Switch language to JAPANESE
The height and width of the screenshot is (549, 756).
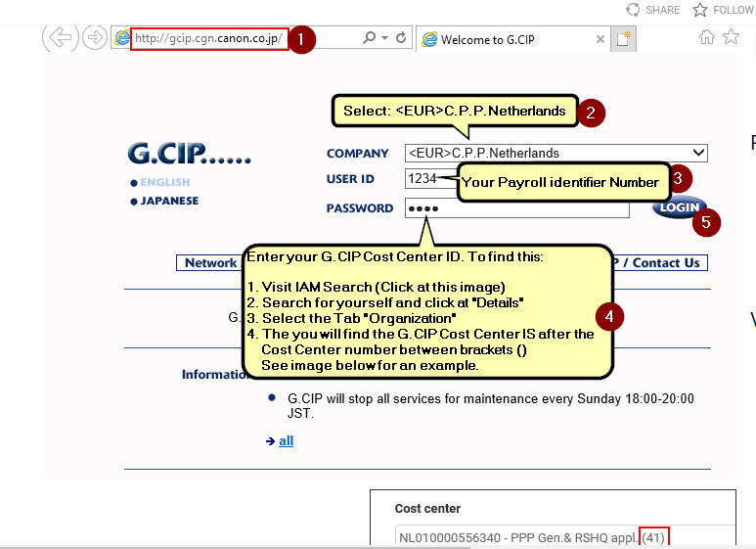tap(169, 201)
